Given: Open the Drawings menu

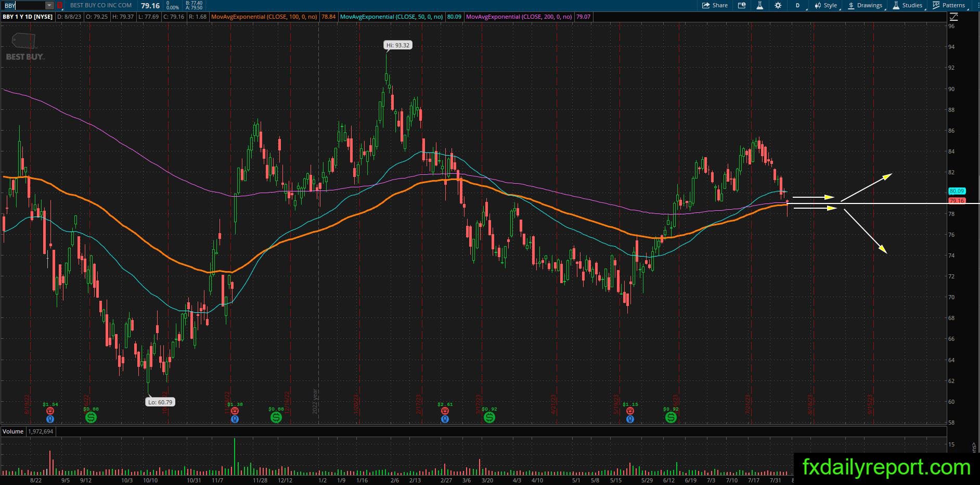Looking at the screenshot, I should (866, 5).
